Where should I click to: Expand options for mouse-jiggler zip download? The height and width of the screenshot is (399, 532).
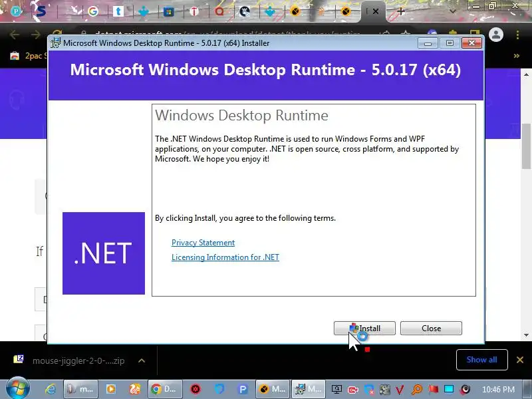(x=142, y=360)
